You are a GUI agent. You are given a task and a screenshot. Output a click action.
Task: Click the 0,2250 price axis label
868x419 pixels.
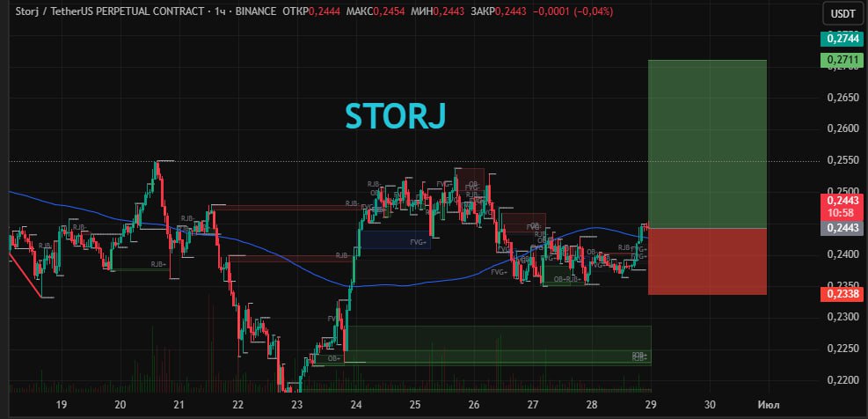(x=842, y=349)
